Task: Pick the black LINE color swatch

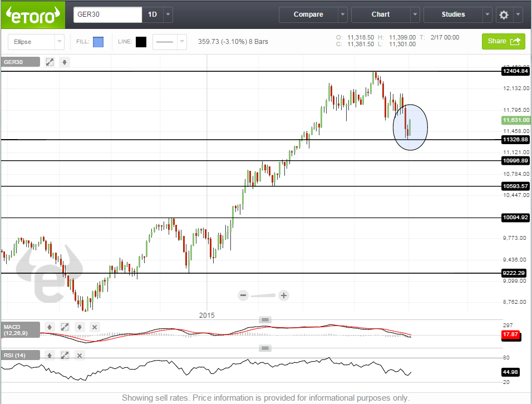Action: 141,42
